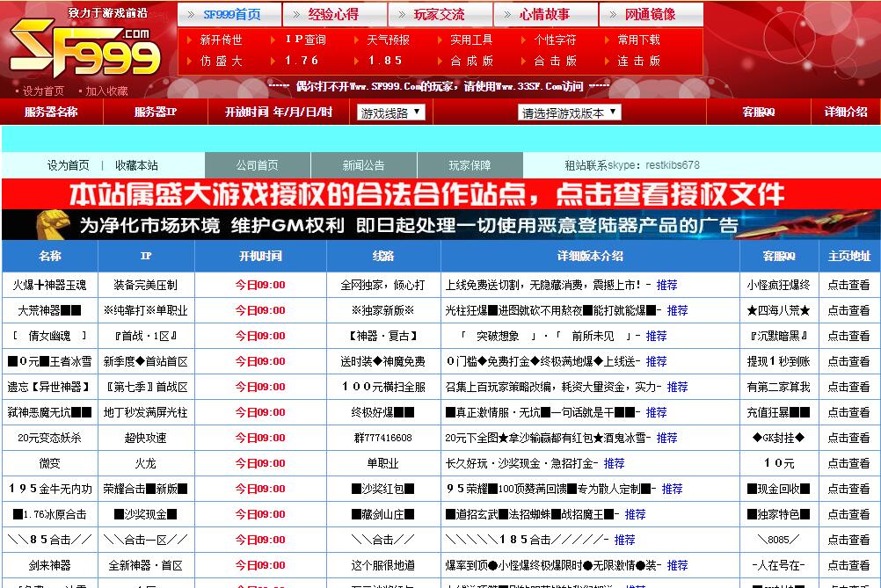Open the 玩家保障 menu item
The height and width of the screenshot is (588, 881).
(470, 165)
